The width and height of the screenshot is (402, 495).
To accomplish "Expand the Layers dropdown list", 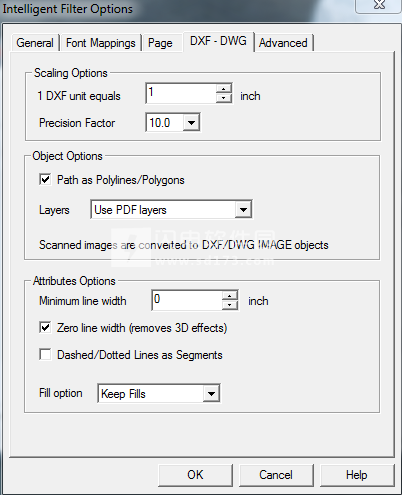I will point(243,210).
